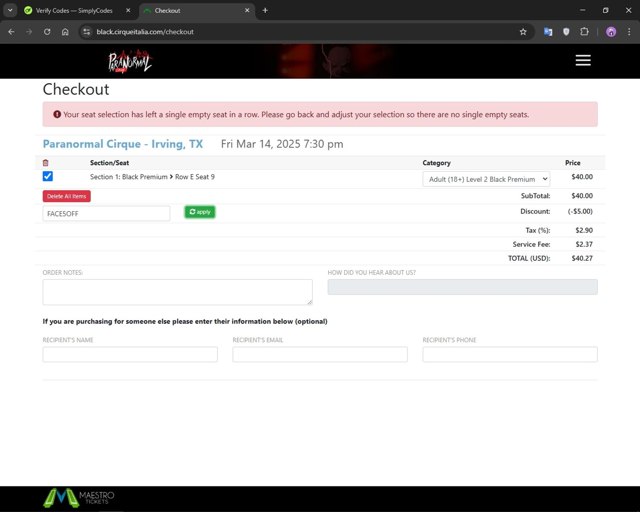This screenshot has height=512, width=640.
Task: Click the trash icon in table header
Action: point(46,163)
